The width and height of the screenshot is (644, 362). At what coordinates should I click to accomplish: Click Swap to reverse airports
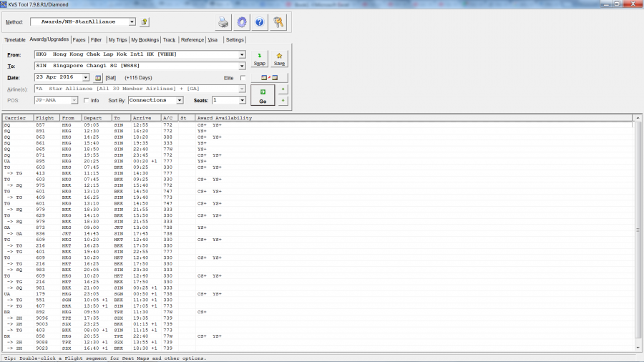(259, 59)
